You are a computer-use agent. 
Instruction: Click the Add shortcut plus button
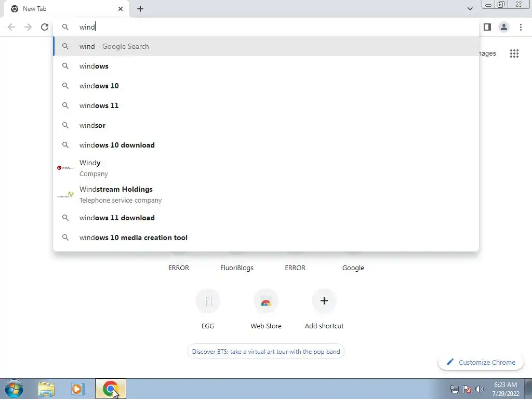[x=324, y=301]
